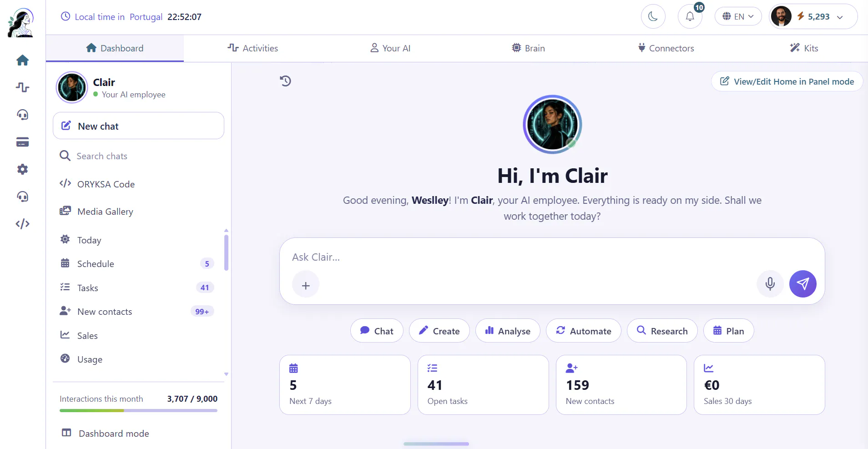Select the Plan quick action

pyautogui.click(x=728, y=331)
